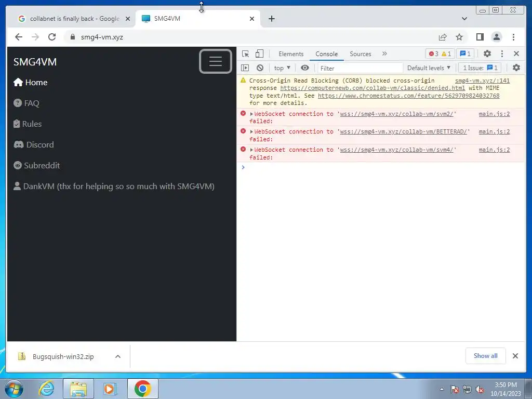The width and height of the screenshot is (532, 399).
Task: Go forward in Chrome
Action: point(35,37)
